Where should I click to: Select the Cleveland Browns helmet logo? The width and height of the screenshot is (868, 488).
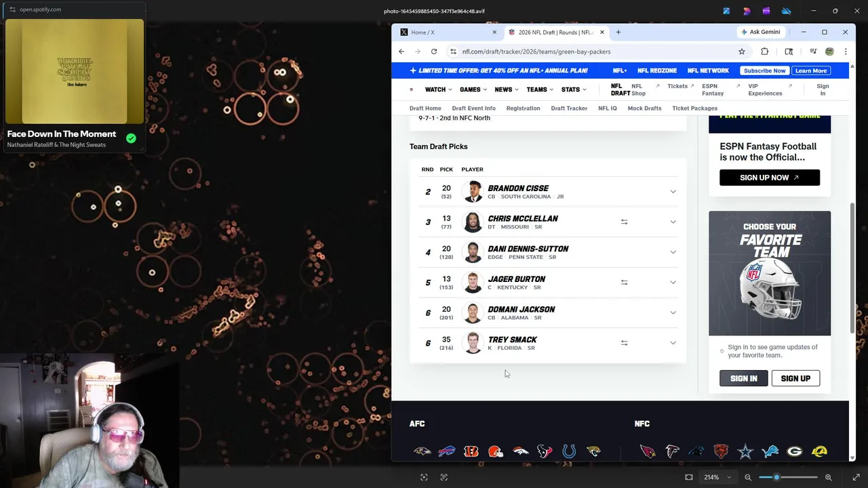[x=496, y=451]
